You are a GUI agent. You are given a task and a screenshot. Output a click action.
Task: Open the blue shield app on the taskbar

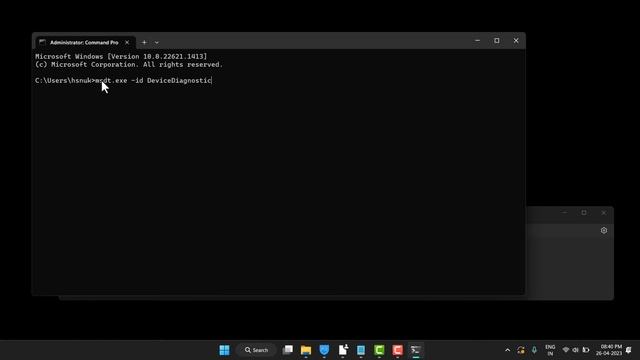point(324,350)
